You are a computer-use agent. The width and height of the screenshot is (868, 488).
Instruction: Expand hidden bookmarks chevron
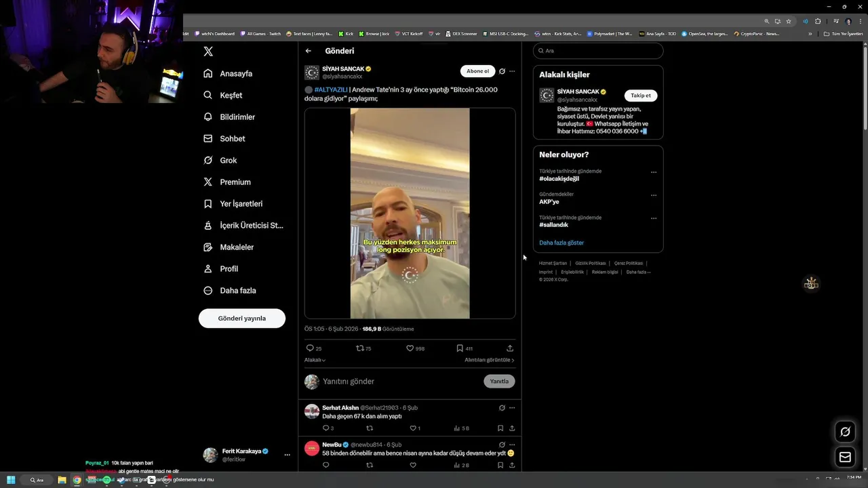point(810,34)
